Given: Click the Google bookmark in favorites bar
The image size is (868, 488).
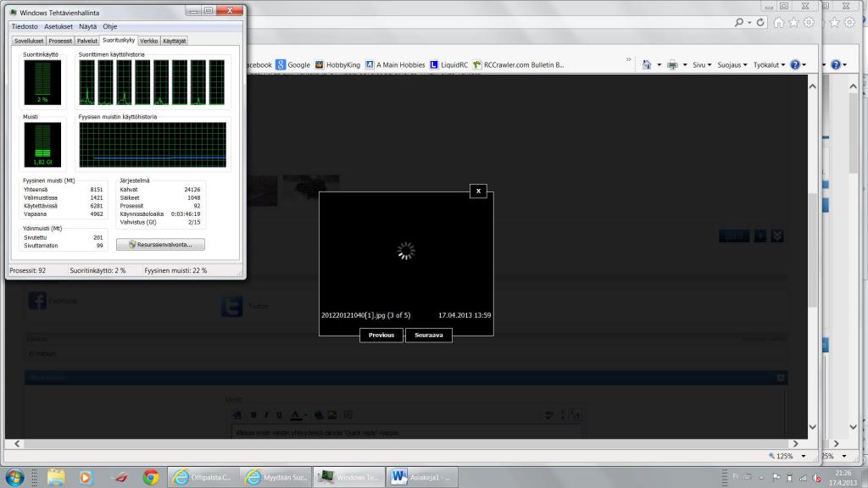Looking at the screenshot, I should point(293,64).
